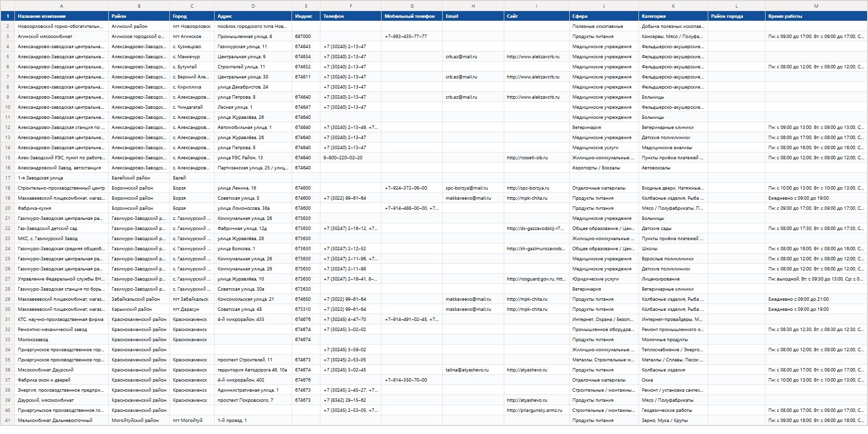
Task: Select the 'пгт Новоорловск' city cell
Action: (192, 26)
